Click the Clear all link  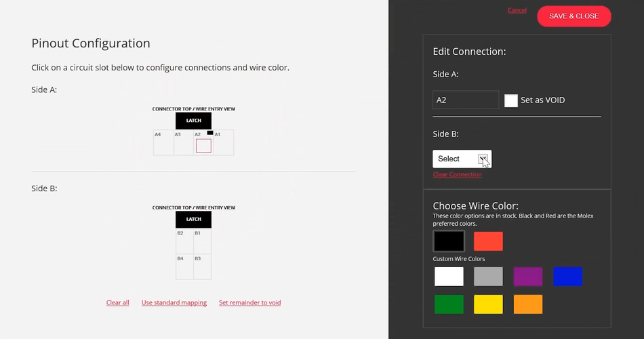(x=117, y=303)
